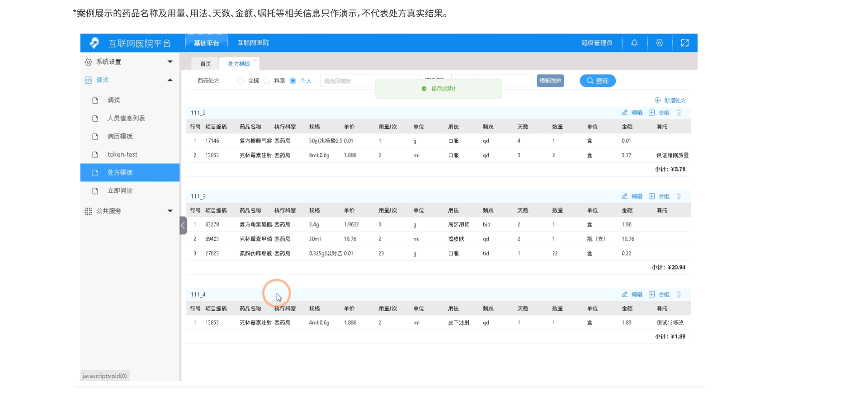The image size is (868, 407).
Task: Click the 合组 plus-box icon for 111_4
Action: [651, 294]
